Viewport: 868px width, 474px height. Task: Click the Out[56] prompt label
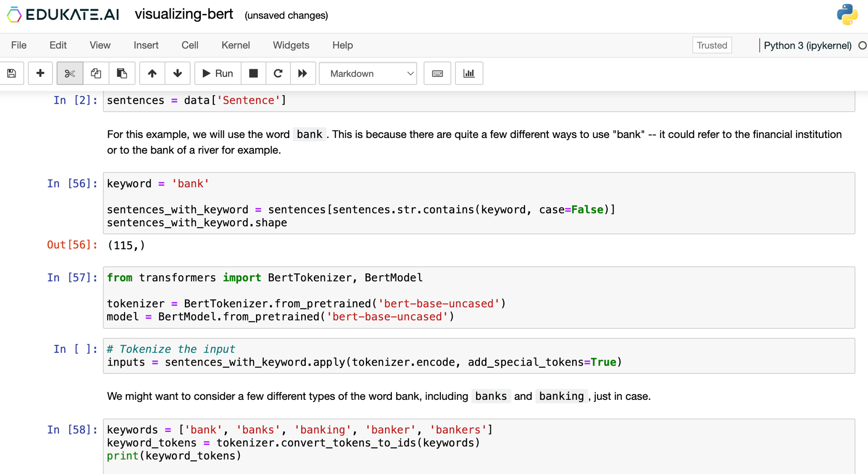[72, 245]
